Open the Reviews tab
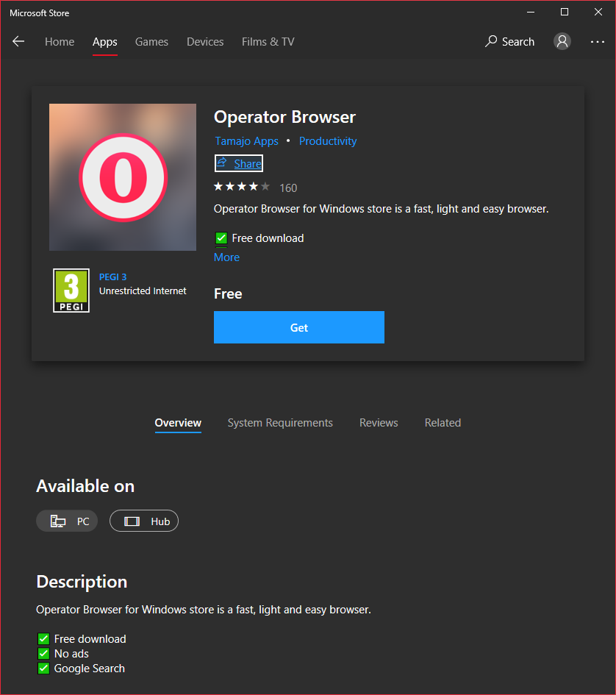 click(379, 423)
